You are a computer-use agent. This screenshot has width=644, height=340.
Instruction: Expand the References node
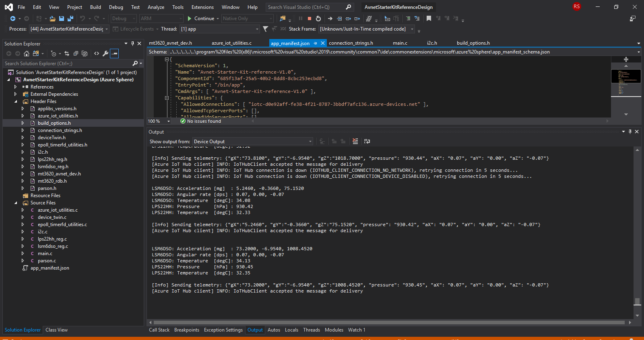pos(16,87)
